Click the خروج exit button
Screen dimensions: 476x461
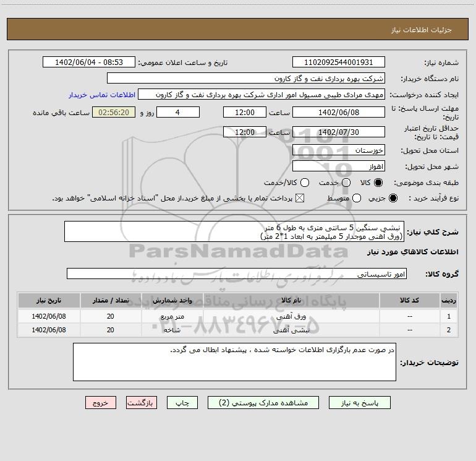pos(101,403)
